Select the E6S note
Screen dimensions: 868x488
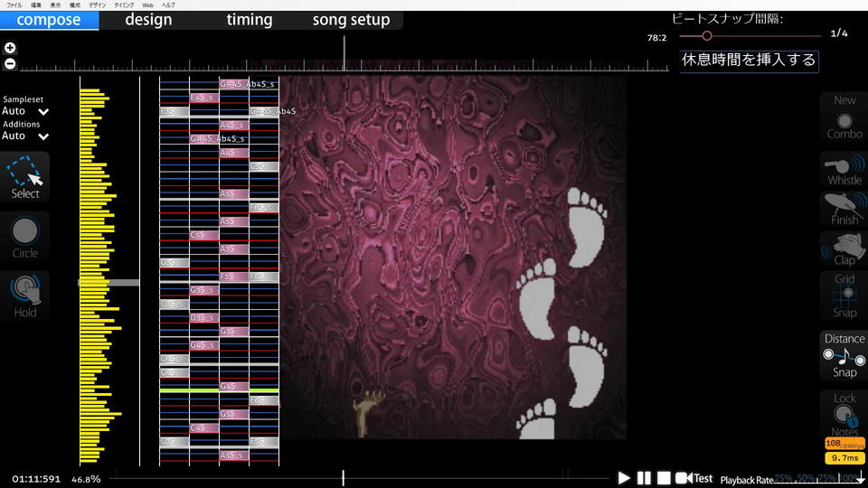click(263, 400)
